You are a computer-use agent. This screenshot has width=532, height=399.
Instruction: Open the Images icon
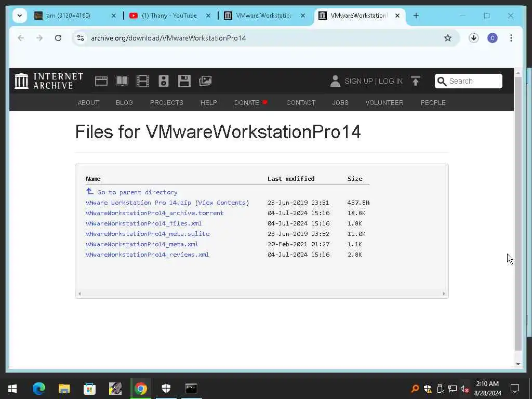205,81
